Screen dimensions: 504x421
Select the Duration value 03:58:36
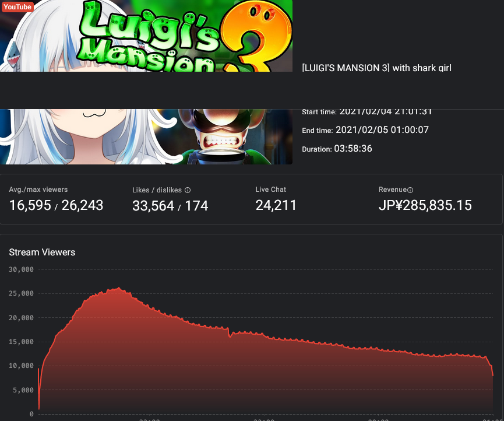[x=353, y=148]
